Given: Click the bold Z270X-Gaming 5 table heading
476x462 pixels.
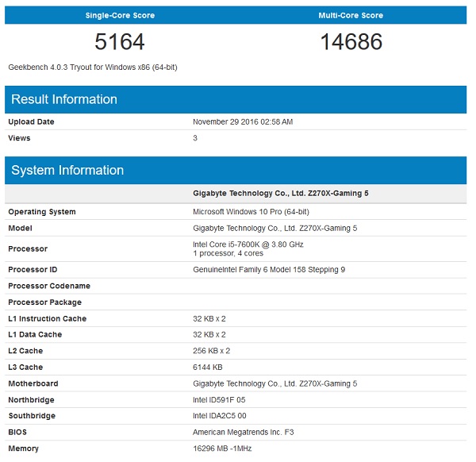Looking at the screenshot, I should point(281,194).
